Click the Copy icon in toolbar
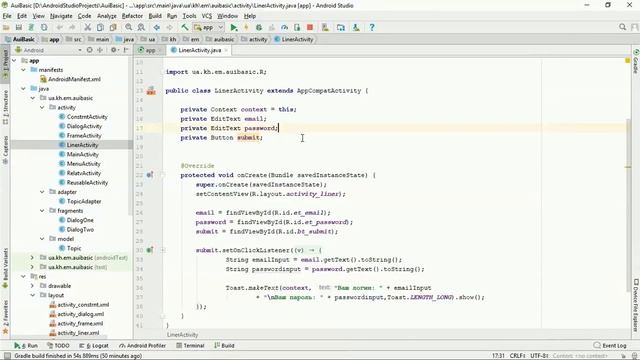640x360 pixels. click(x=100, y=27)
